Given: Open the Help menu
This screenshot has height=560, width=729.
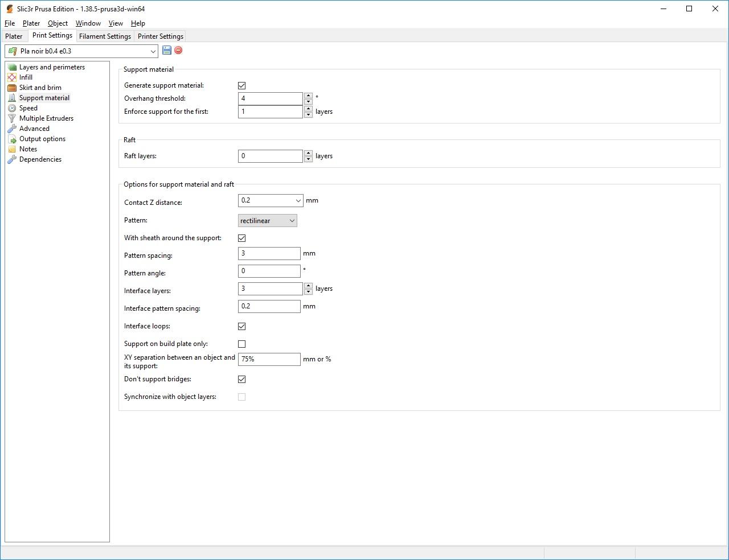Looking at the screenshot, I should point(138,23).
